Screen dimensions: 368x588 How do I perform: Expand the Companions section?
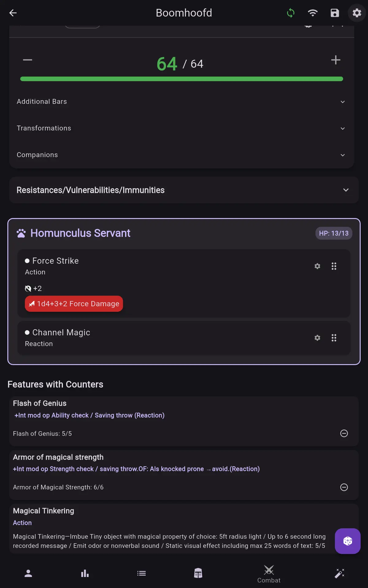coord(343,155)
